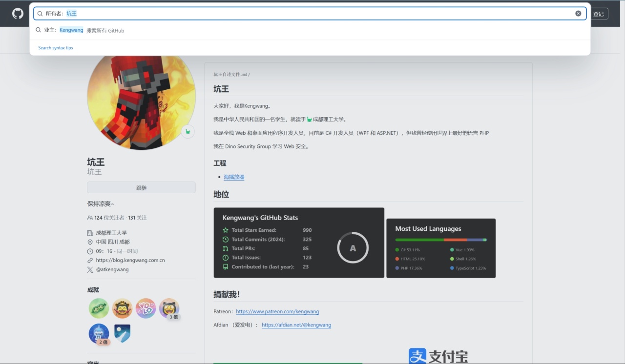Viewport: 625px width, 364px height.
Task: Click the orange dot beside HTML 25.10%
Action: [x=397, y=259]
